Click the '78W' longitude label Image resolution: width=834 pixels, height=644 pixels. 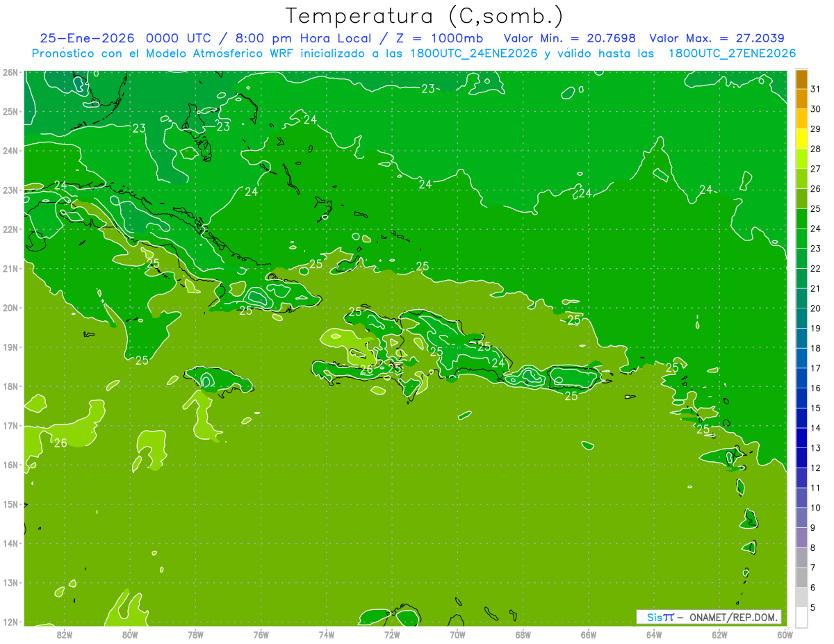pyautogui.click(x=195, y=634)
